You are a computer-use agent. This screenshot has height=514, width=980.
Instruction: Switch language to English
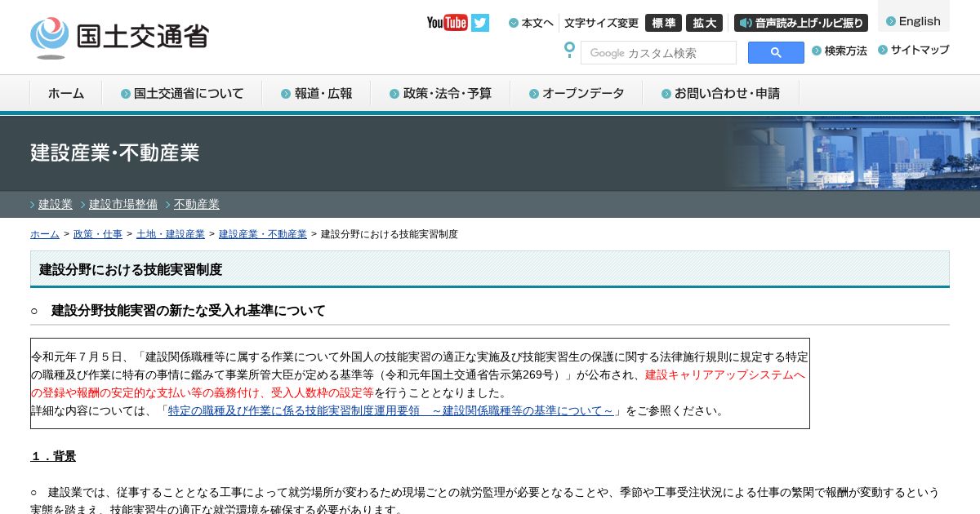click(x=914, y=21)
